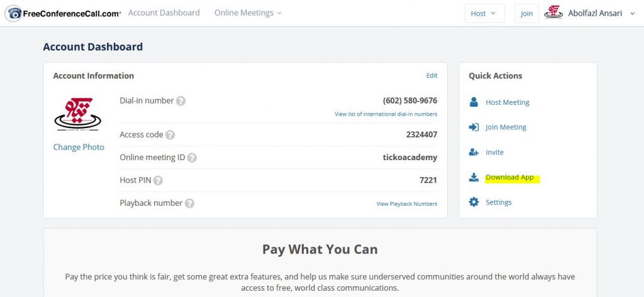Click the Download App link
Image resolution: width=644 pixels, height=297 pixels.
[x=509, y=177]
